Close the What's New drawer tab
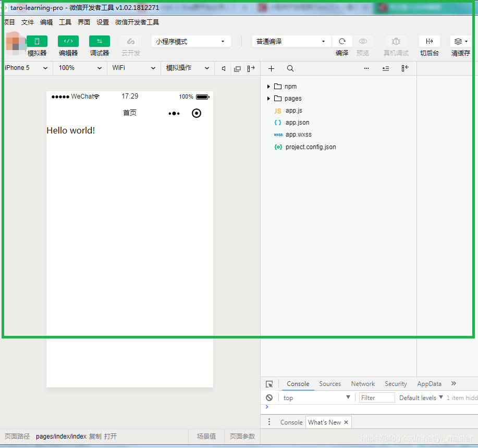Image resolution: width=478 pixels, height=448 pixels. tap(346, 422)
